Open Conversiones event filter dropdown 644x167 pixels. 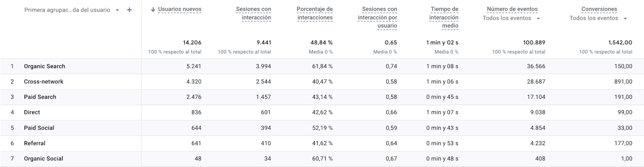coord(625,19)
